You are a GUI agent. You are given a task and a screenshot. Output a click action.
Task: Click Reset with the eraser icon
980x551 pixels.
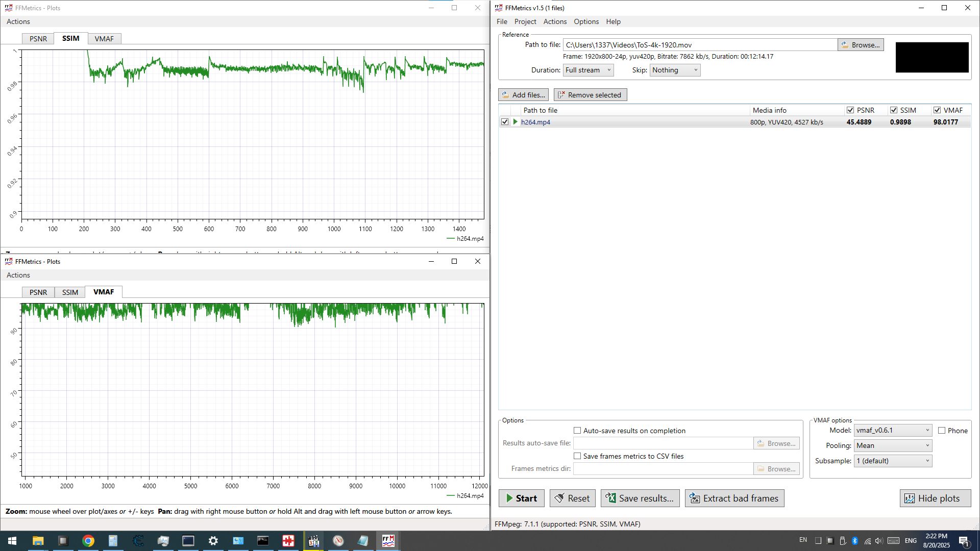coord(572,498)
